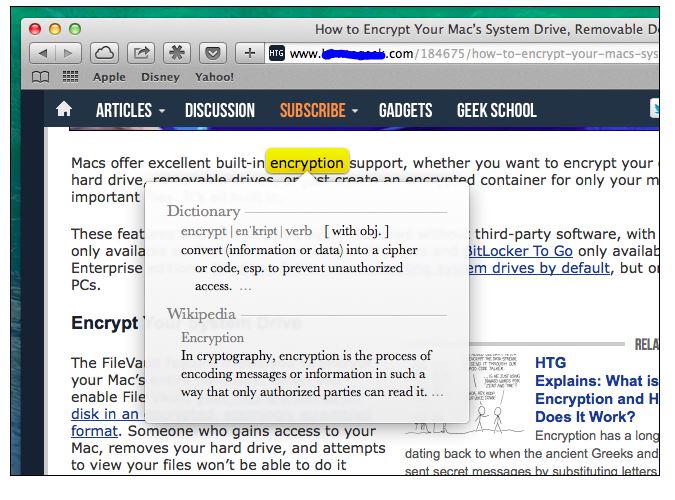The image size is (675, 500).
Task: Expand the ARTICLES dropdown arrow
Action: tap(162, 111)
